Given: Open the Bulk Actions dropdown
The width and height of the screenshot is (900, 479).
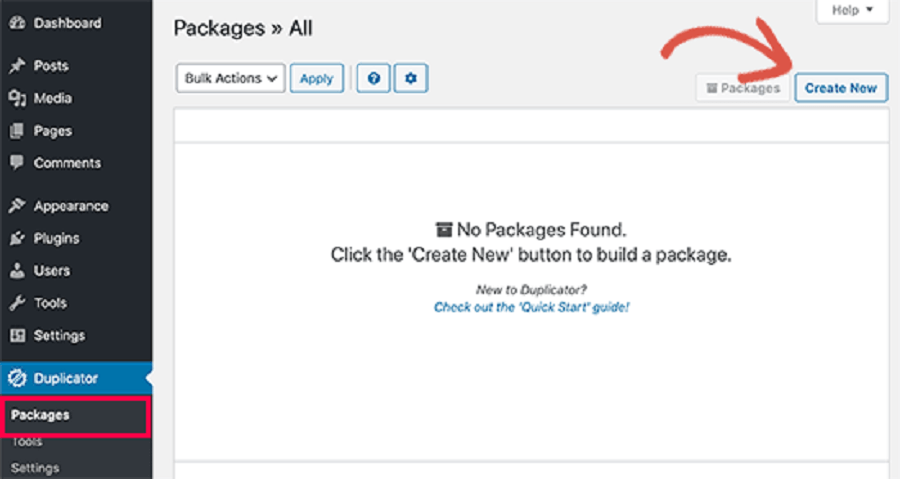Looking at the screenshot, I should tap(231, 78).
